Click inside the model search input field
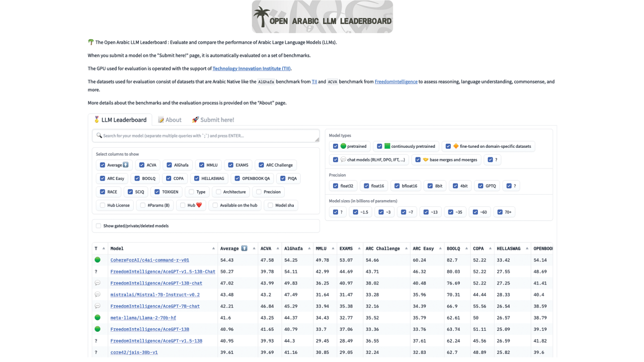The image size is (644, 362). (x=201, y=135)
